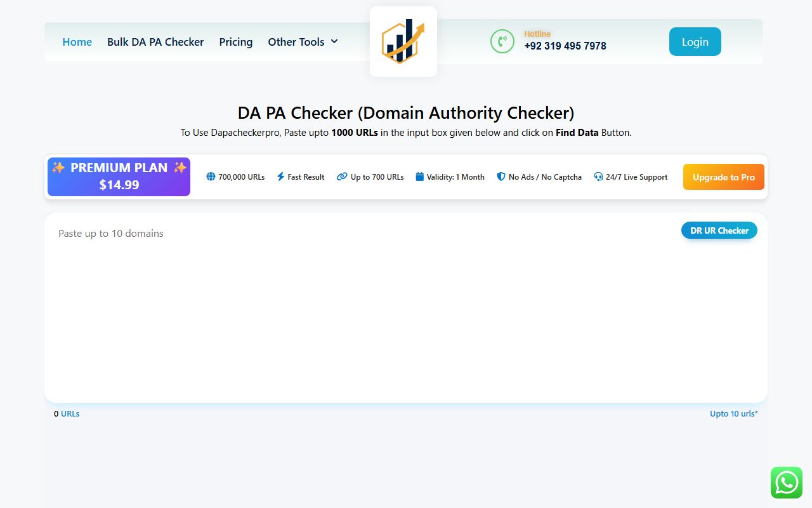Click the lightning bolt Fast Result icon
This screenshot has height=508, width=812.
click(280, 177)
